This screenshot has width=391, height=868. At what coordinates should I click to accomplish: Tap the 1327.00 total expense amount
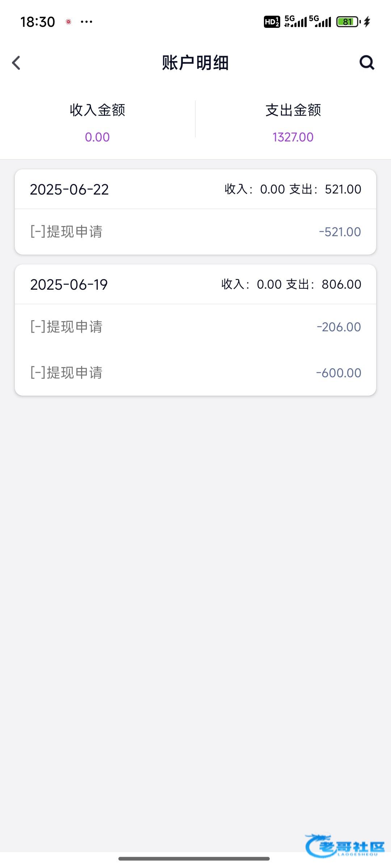(x=293, y=137)
